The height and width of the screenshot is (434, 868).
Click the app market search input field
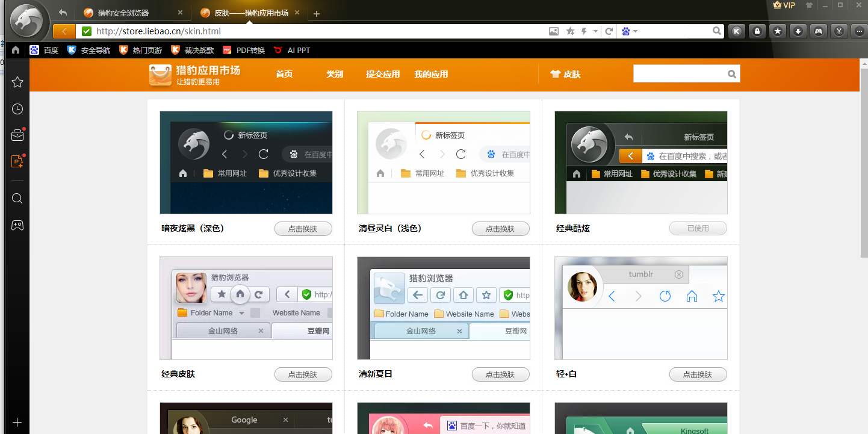tap(680, 74)
